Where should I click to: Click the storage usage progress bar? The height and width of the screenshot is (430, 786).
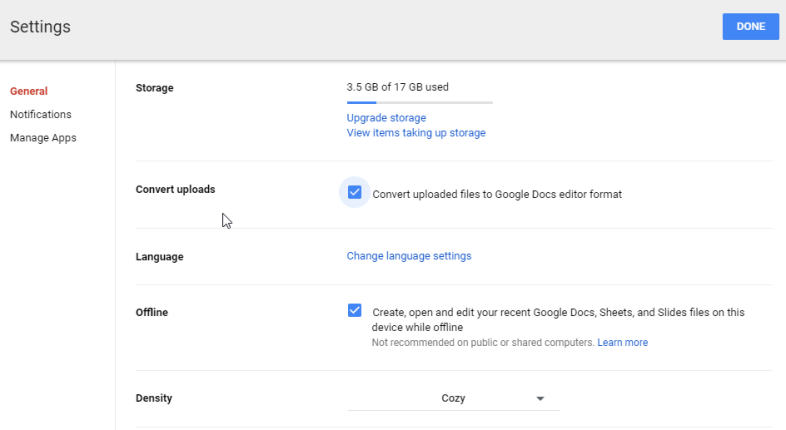[420, 102]
